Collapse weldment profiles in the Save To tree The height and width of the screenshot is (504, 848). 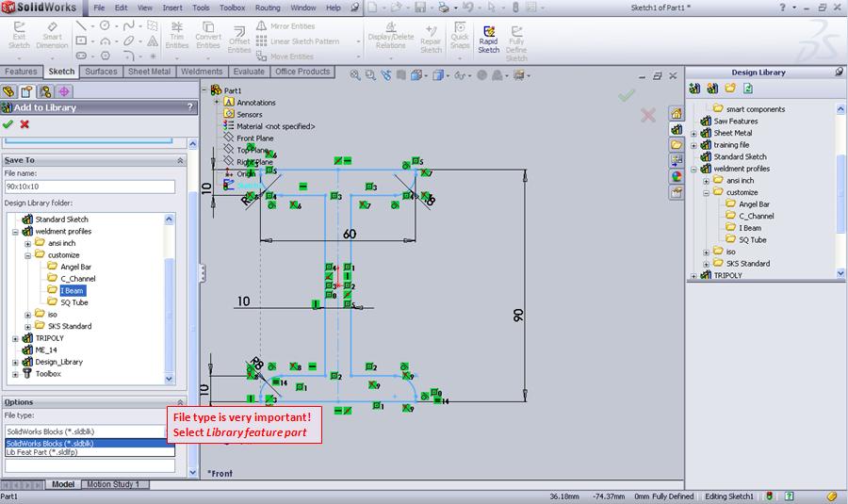[x=15, y=232]
